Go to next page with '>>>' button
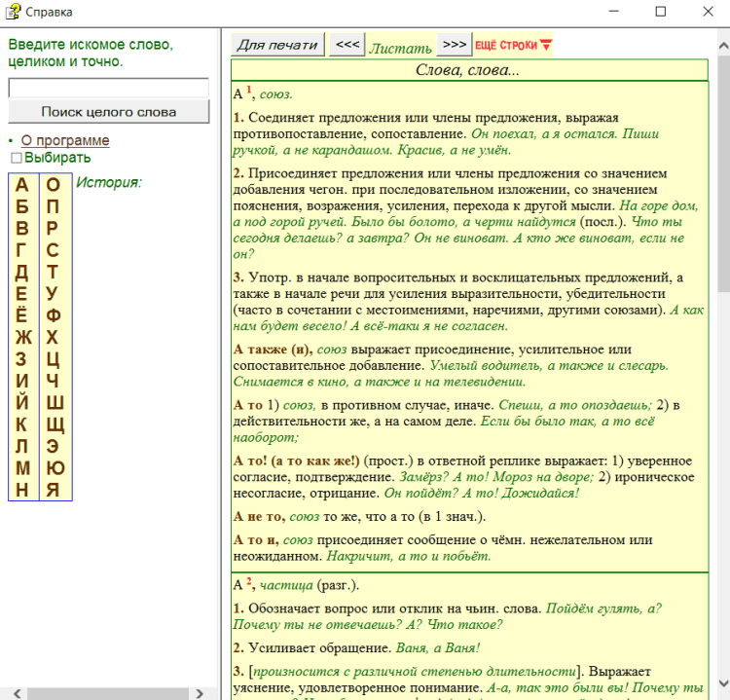Viewport: 730px width, 700px height. coord(454,45)
